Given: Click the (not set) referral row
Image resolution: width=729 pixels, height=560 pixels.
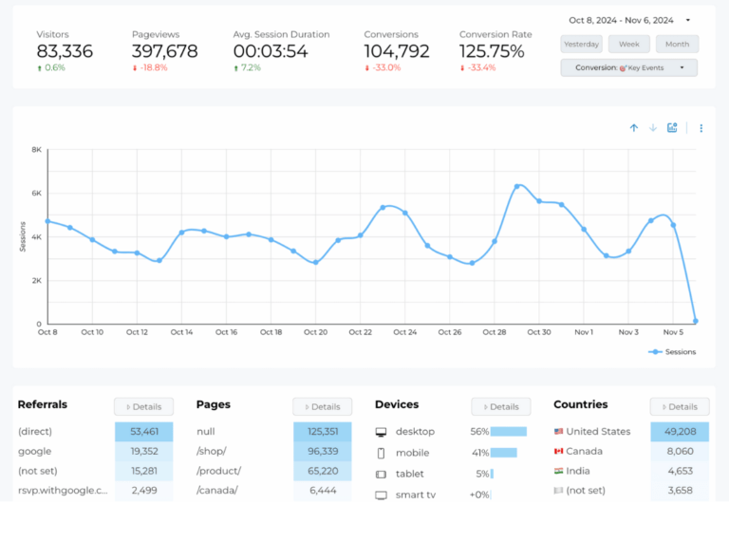Looking at the screenshot, I should click(x=95, y=471).
